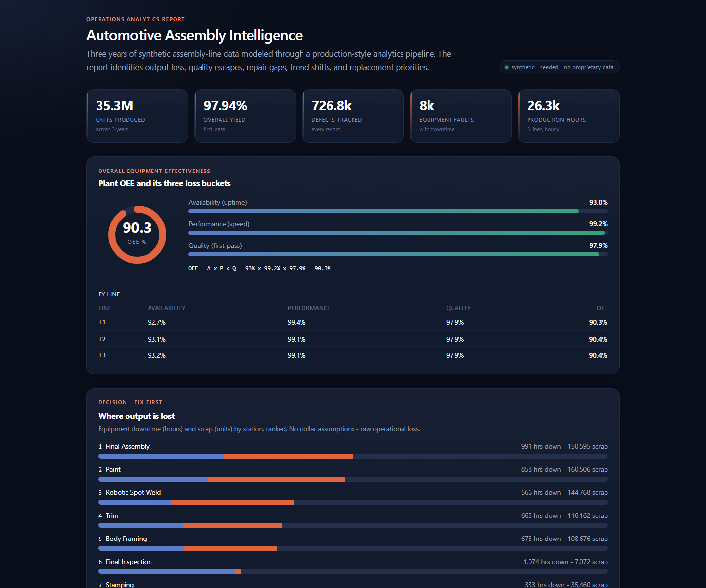
Task: Click the 93.2% availability cell for L3
Action: click(x=156, y=355)
